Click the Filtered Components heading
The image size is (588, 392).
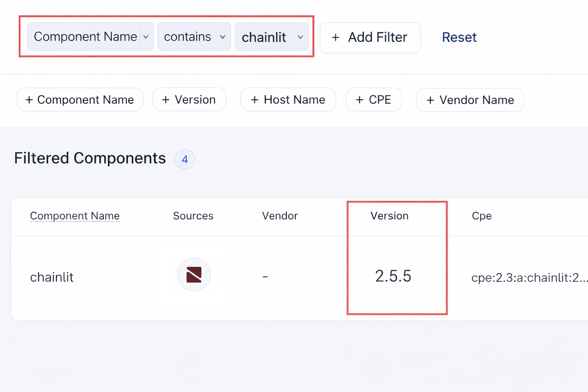[x=90, y=158]
